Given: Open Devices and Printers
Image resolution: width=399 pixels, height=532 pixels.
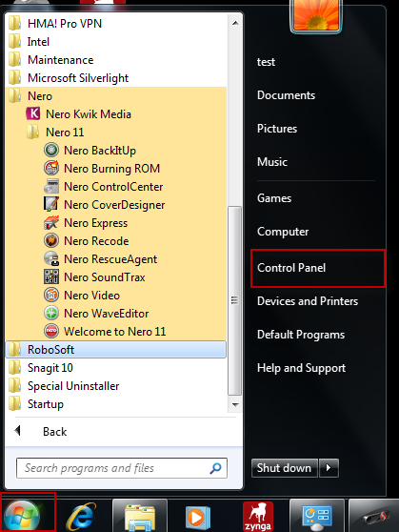Looking at the screenshot, I should coord(308,301).
